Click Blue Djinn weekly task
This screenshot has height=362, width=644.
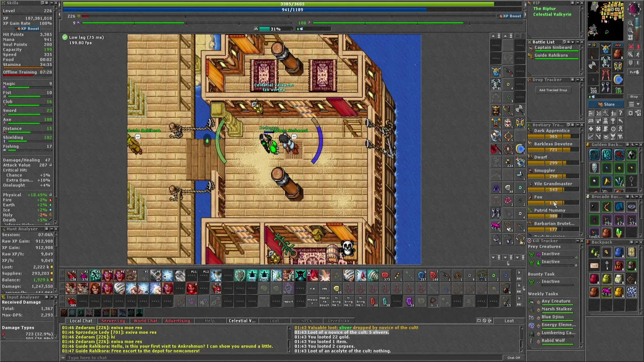(x=555, y=317)
